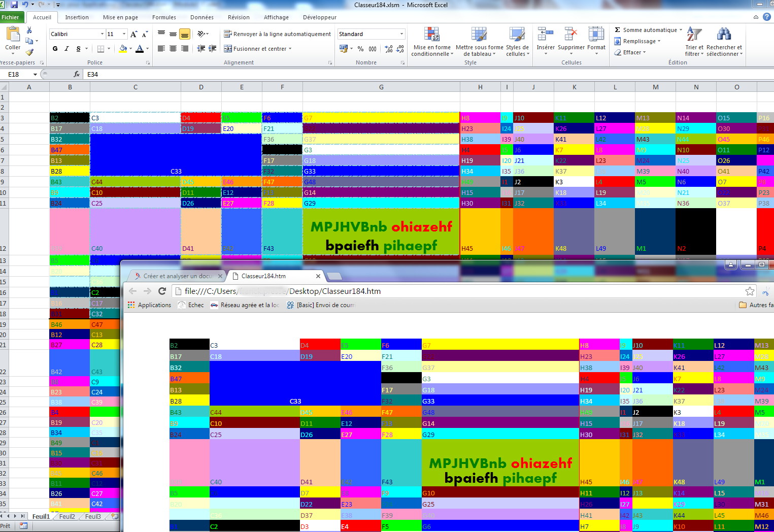Viewport: 774px width, 532px height.
Task: Switch to the Développeur ribbon tab
Action: [x=320, y=17]
